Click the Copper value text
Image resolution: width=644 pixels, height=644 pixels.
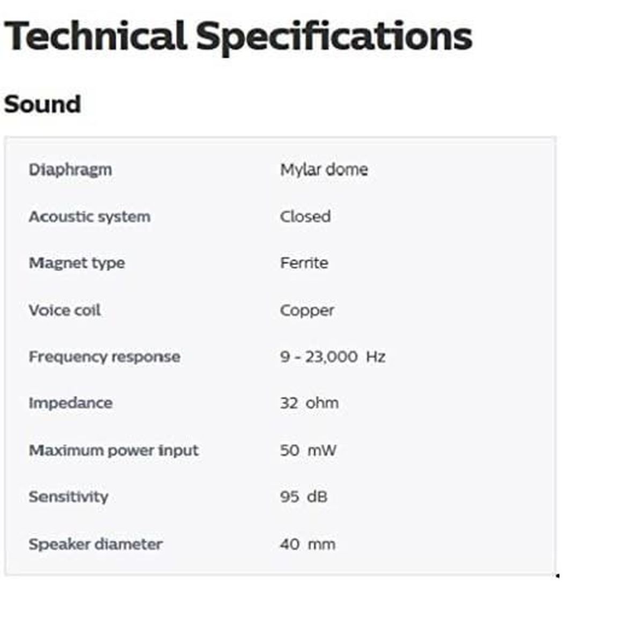pyautogui.click(x=307, y=310)
